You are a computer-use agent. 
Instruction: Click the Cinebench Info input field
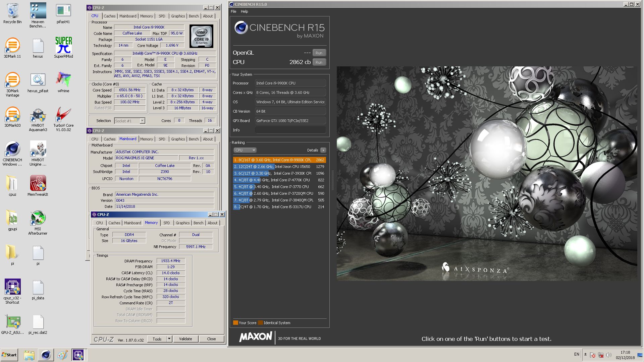tap(290, 130)
